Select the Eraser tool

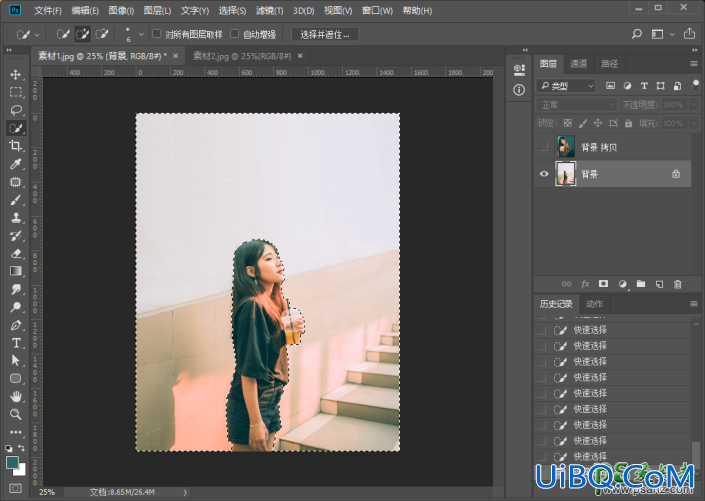point(16,253)
